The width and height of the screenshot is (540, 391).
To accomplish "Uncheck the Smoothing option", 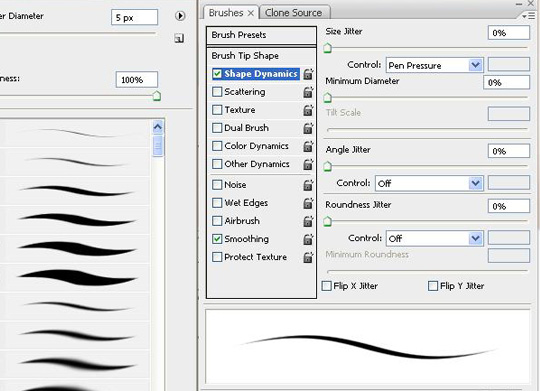I will click(217, 239).
